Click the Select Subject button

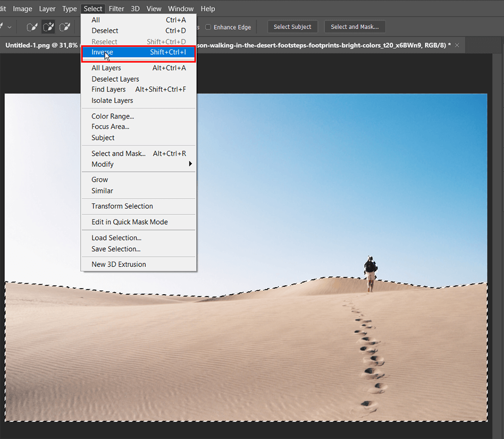coord(292,27)
